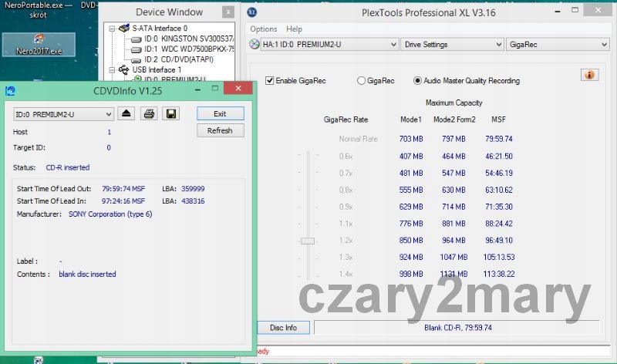The width and height of the screenshot is (617, 364).
Task: Save disc info with floppy icon
Action: [171, 113]
